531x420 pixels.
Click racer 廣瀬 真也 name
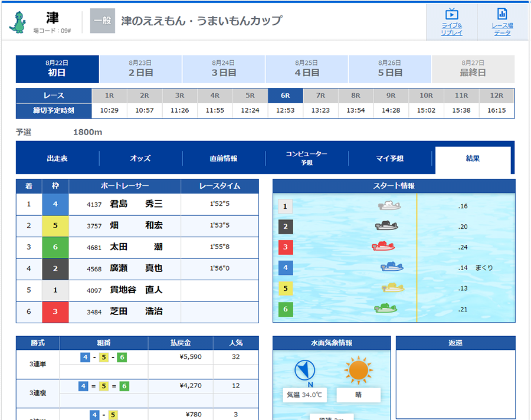(x=136, y=268)
